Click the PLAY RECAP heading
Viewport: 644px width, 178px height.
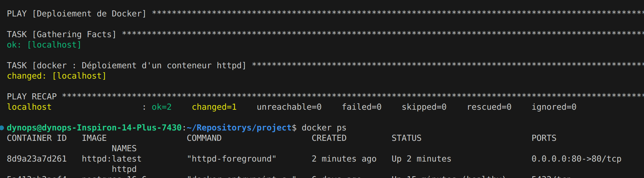point(32,97)
